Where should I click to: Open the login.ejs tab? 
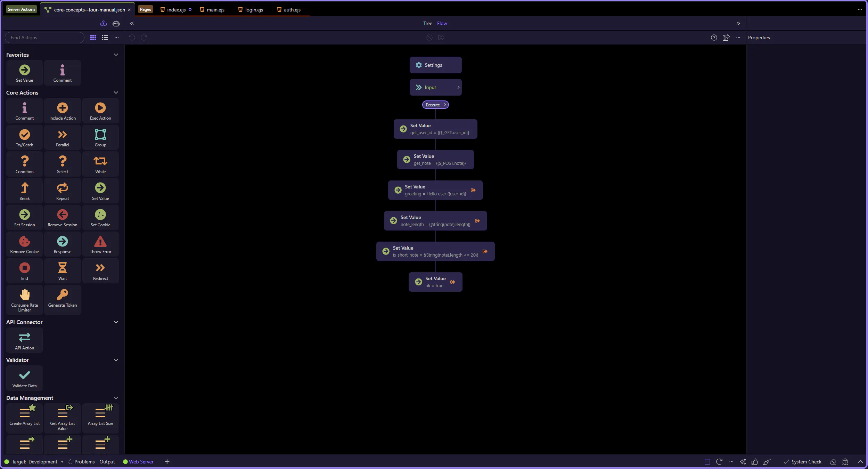254,10
